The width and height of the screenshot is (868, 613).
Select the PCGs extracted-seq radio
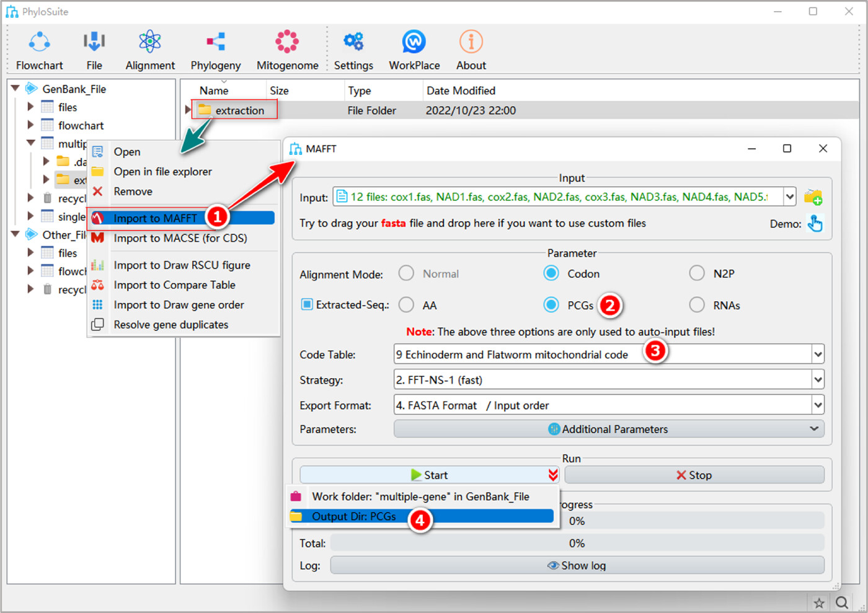tap(551, 305)
